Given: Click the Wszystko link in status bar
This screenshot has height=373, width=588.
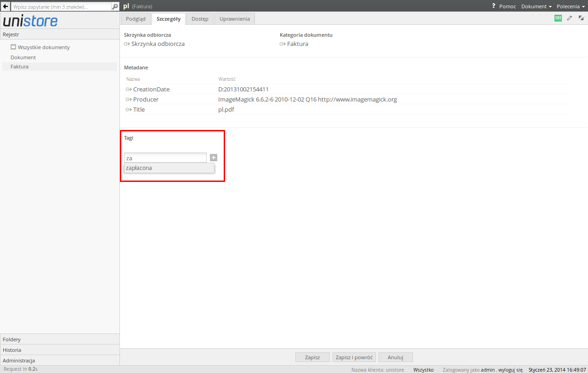Looking at the screenshot, I should tap(424, 370).
